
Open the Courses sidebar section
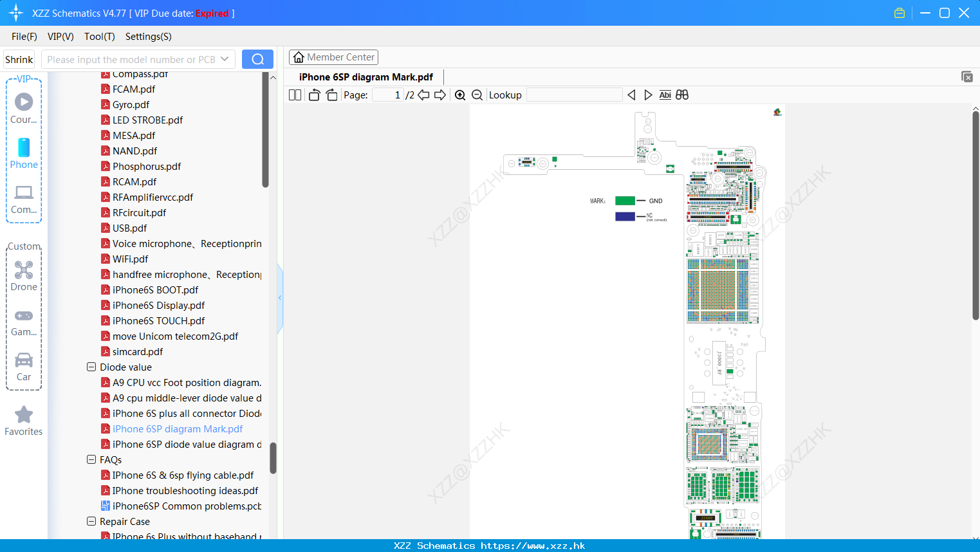click(24, 108)
